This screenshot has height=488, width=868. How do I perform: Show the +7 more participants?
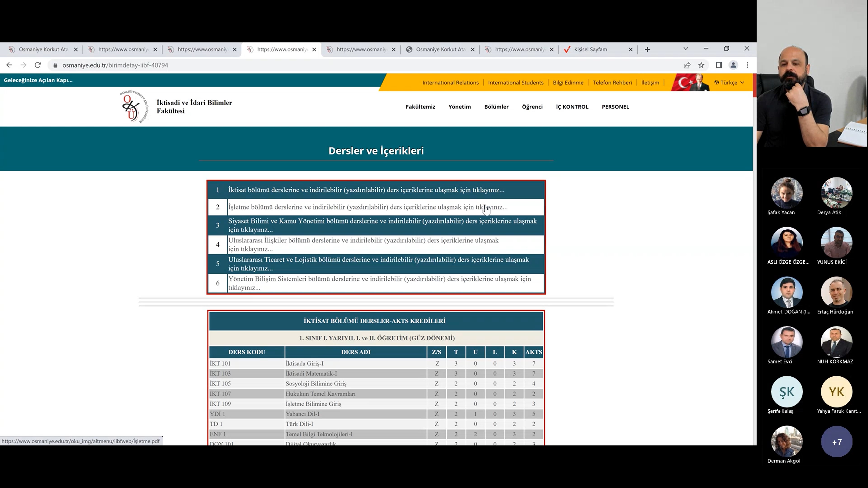836,441
